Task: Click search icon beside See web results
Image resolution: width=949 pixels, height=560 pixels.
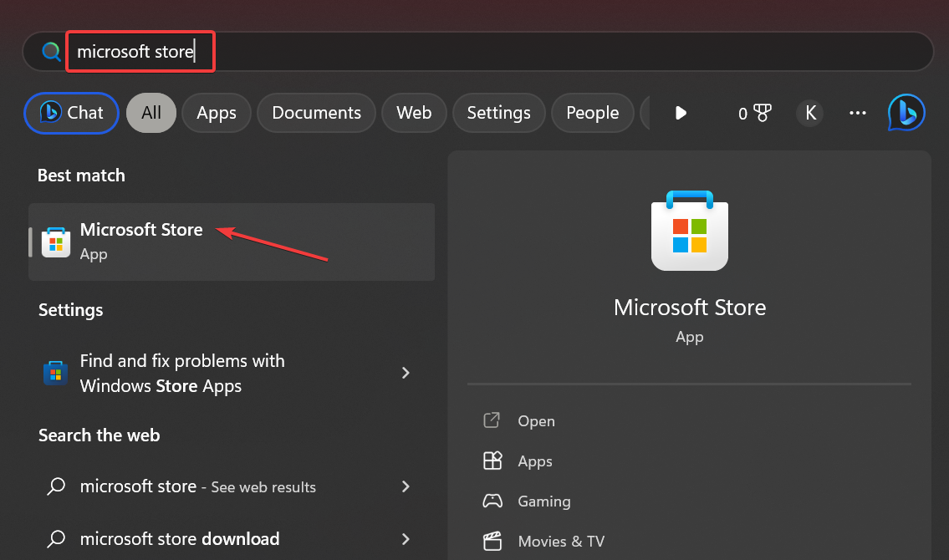Action: click(56, 486)
